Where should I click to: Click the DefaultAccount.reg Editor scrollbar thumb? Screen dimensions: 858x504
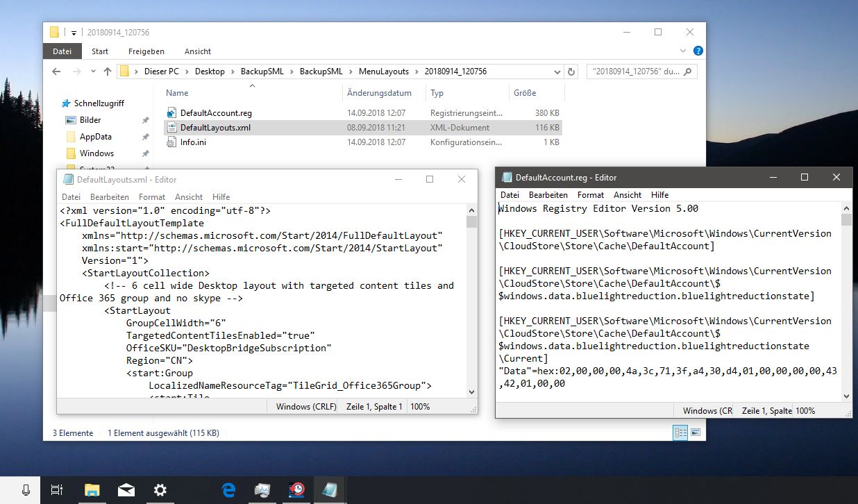pyautogui.click(x=846, y=220)
